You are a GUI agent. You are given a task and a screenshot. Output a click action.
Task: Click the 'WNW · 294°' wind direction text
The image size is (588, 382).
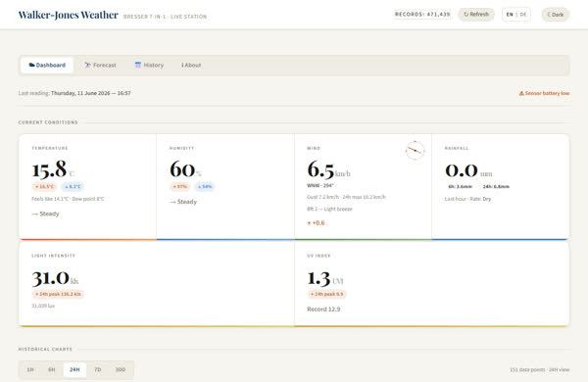(x=320, y=185)
